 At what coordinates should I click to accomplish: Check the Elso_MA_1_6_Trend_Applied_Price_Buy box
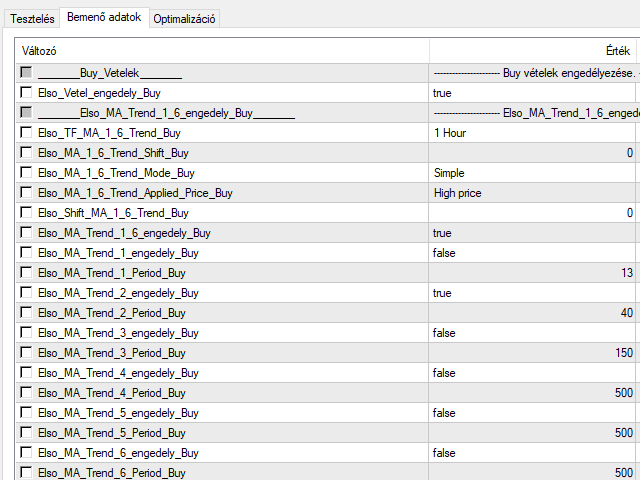coord(26,193)
